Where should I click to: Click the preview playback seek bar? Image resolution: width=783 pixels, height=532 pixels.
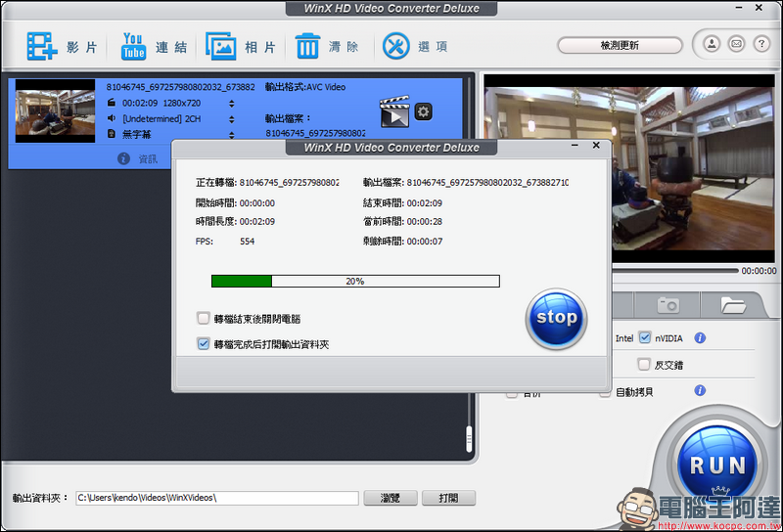tap(675, 271)
